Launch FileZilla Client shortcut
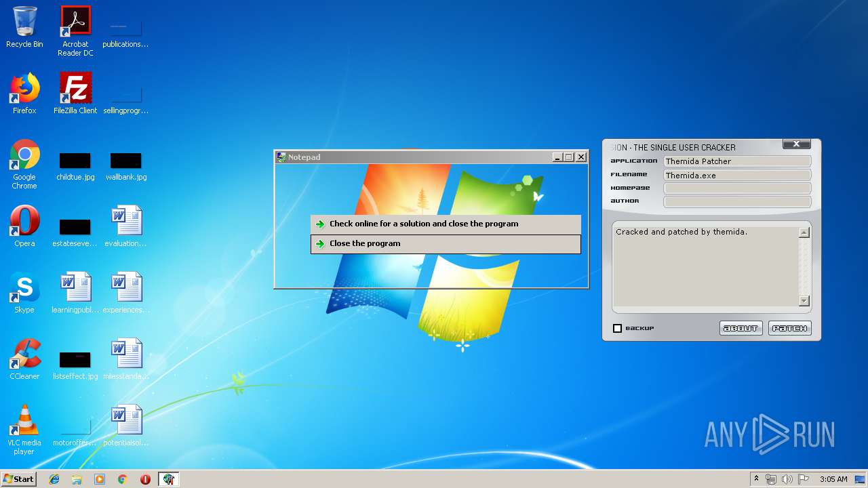 (x=75, y=94)
